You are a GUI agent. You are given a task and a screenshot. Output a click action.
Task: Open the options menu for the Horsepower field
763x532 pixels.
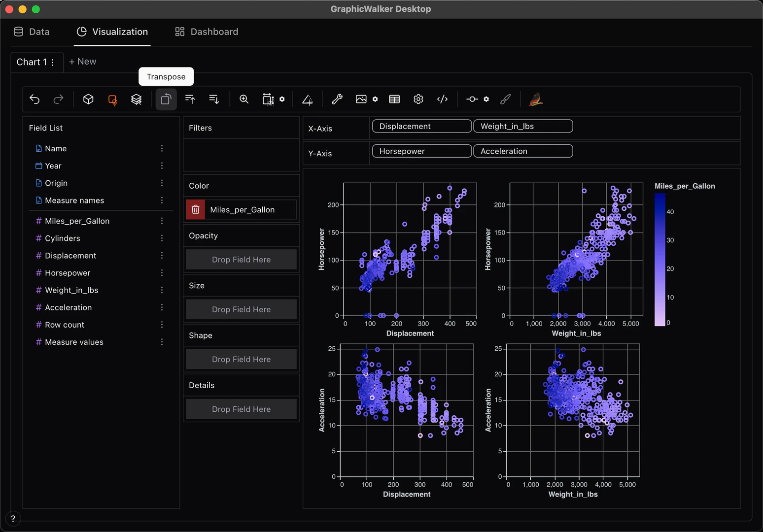(x=162, y=272)
